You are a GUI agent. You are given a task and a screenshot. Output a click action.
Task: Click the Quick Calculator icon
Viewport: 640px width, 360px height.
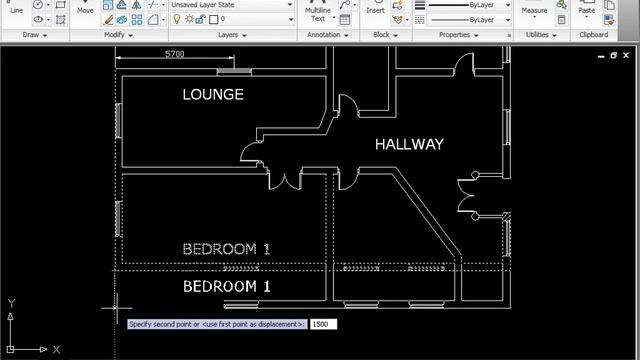coord(562,20)
